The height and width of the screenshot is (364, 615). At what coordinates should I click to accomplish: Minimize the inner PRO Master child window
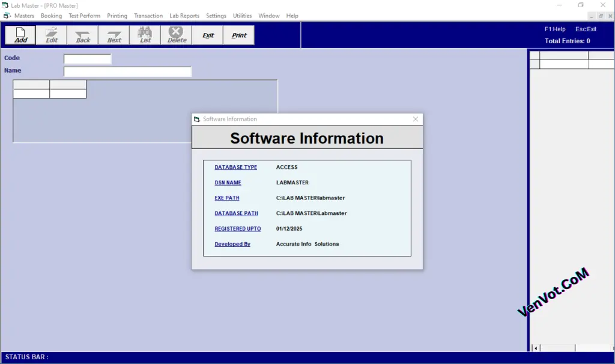pos(592,16)
